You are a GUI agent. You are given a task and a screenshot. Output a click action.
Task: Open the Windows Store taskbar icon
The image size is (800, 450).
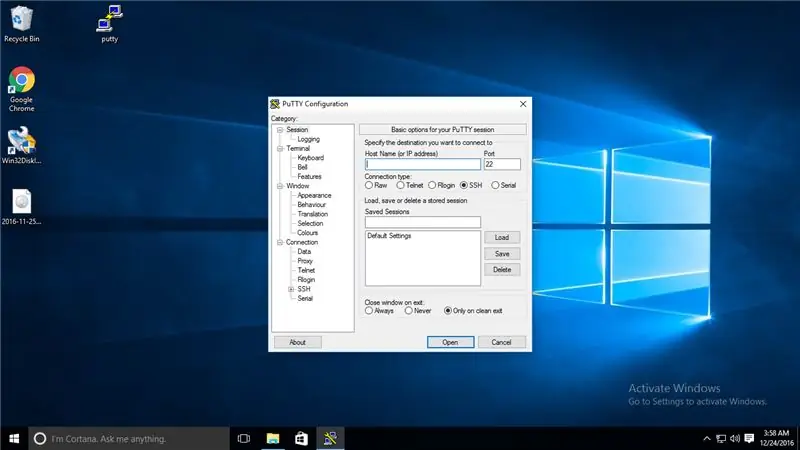point(301,438)
